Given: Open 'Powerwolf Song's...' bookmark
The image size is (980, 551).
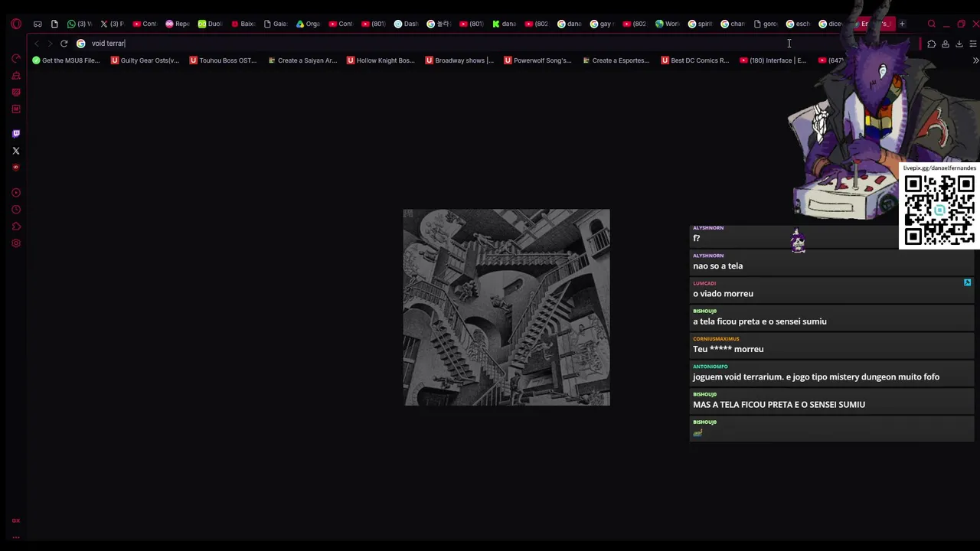Looking at the screenshot, I should tap(537, 60).
